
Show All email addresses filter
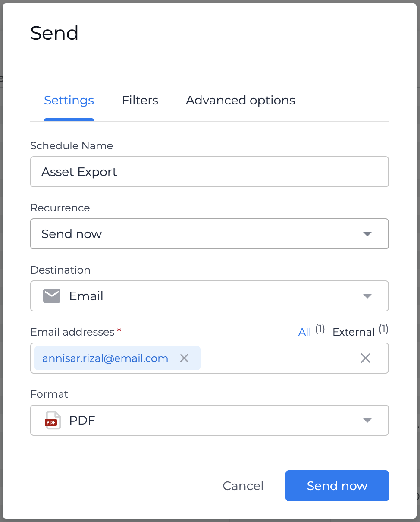(304, 332)
